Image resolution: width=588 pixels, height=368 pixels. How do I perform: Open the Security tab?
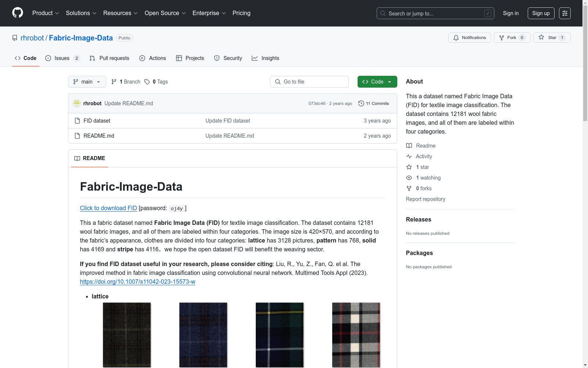click(228, 58)
